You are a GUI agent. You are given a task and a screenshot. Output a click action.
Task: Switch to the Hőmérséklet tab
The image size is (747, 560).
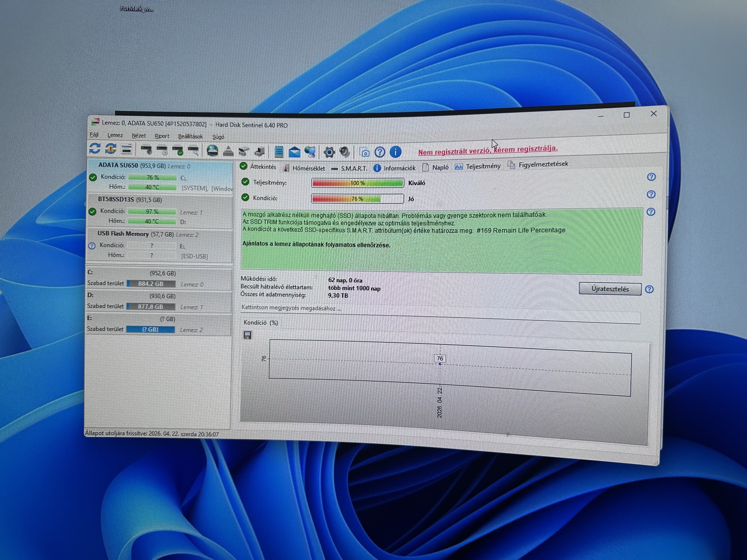click(x=304, y=168)
